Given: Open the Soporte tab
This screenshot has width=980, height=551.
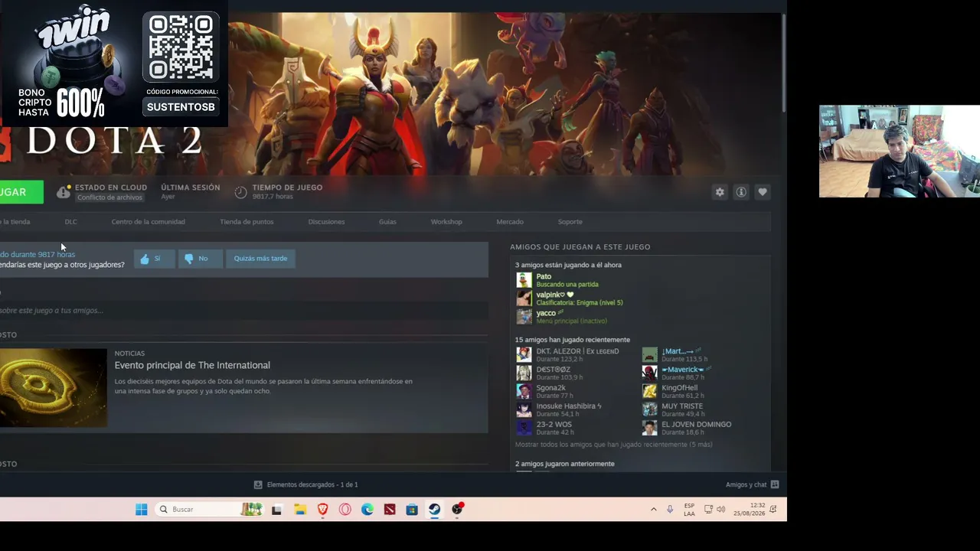Looking at the screenshot, I should click(x=570, y=222).
